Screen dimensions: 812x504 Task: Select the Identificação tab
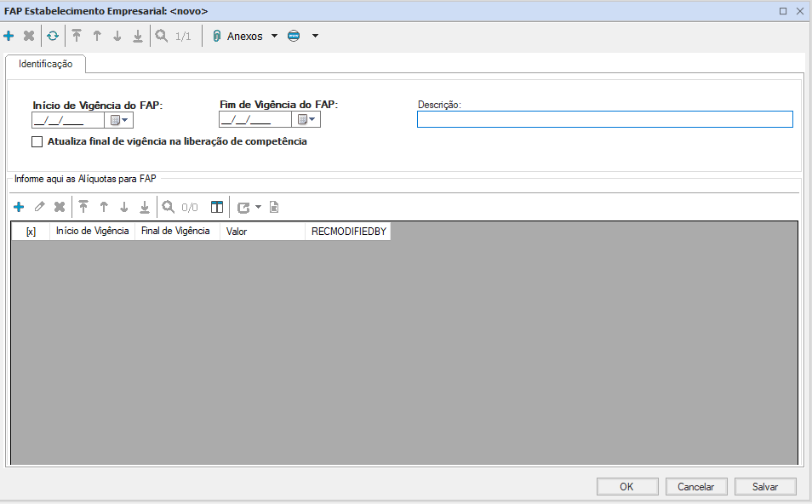45,64
